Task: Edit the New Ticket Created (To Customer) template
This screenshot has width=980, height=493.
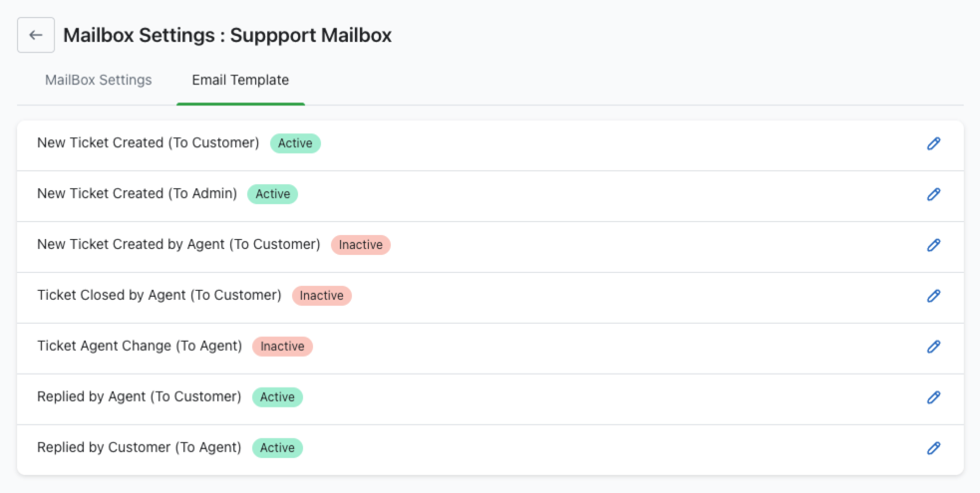Action: (x=933, y=143)
